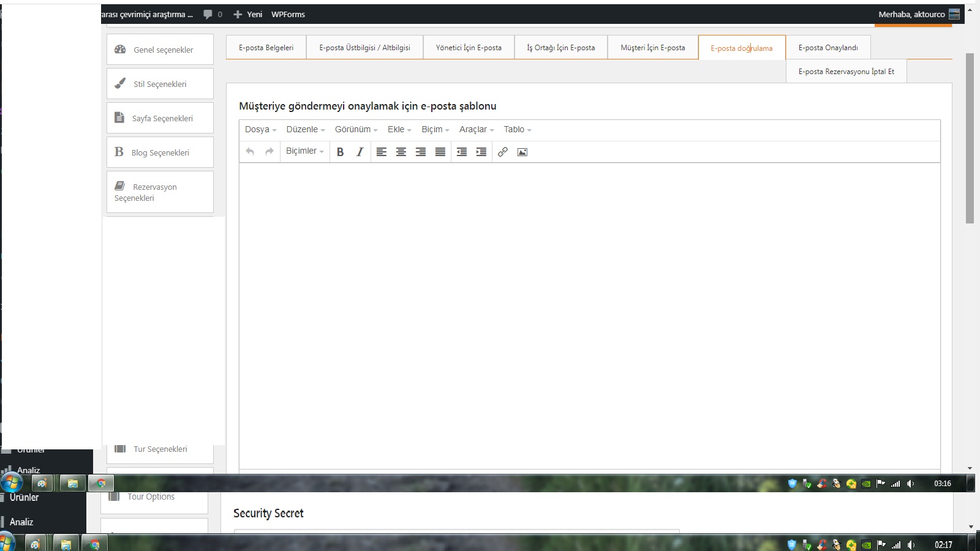Open the Biçim menu dropdown
Screen dimensions: 980x551
(435, 129)
